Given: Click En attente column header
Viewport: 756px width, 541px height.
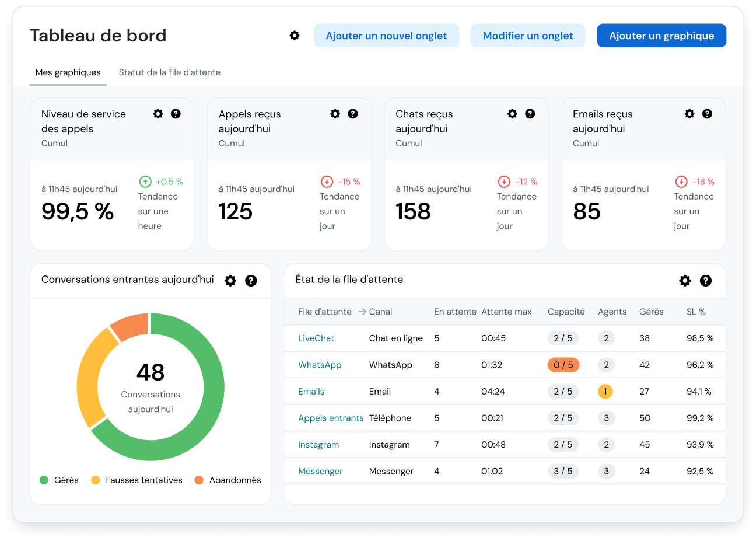Looking at the screenshot, I should tap(455, 312).
